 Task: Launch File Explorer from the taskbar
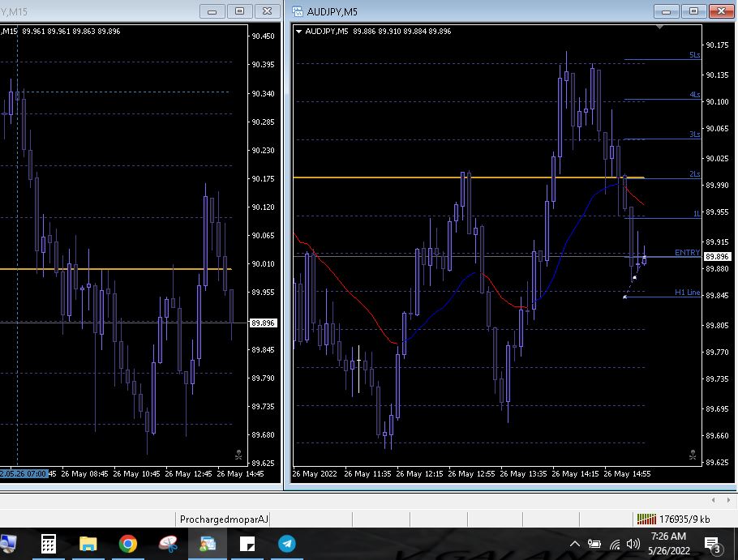[x=88, y=544]
